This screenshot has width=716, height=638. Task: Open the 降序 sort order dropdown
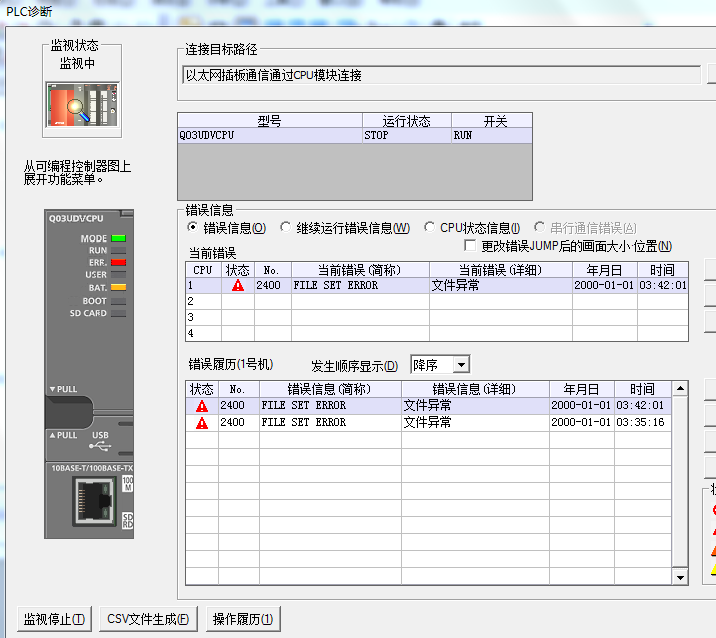[460, 365]
